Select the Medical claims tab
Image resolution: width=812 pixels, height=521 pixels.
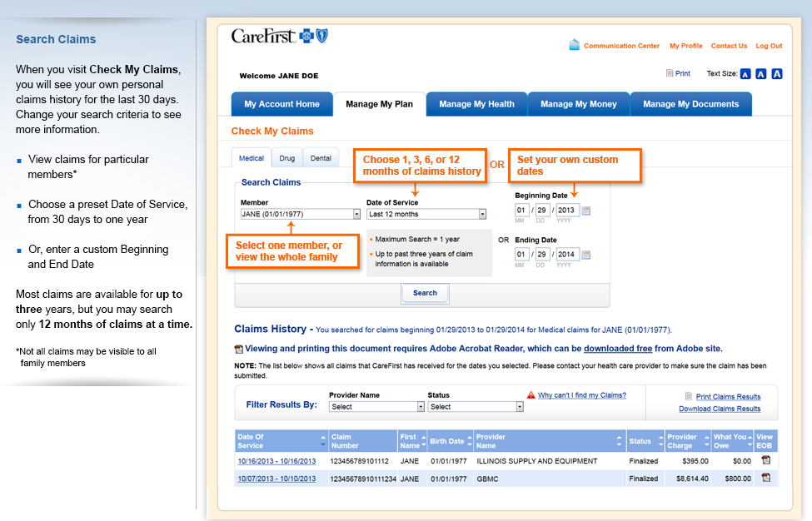[x=252, y=158]
